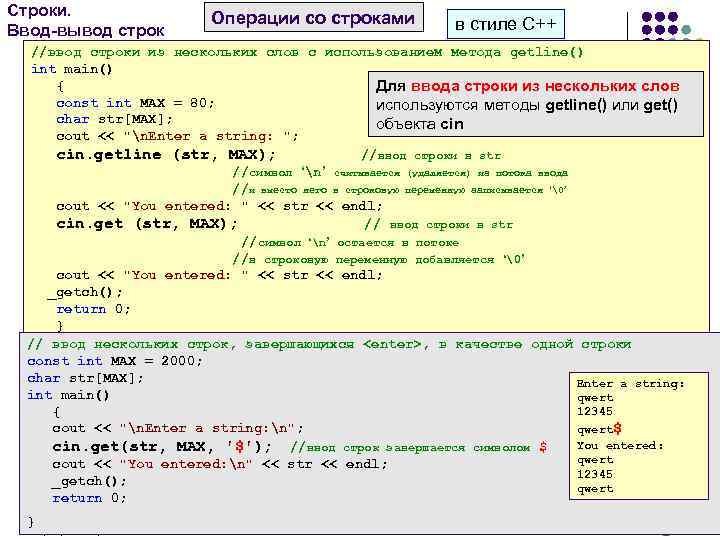Screen dimensions: 720x540
Task: Click "_getch();" in the gray code box
Action: pos(88,481)
